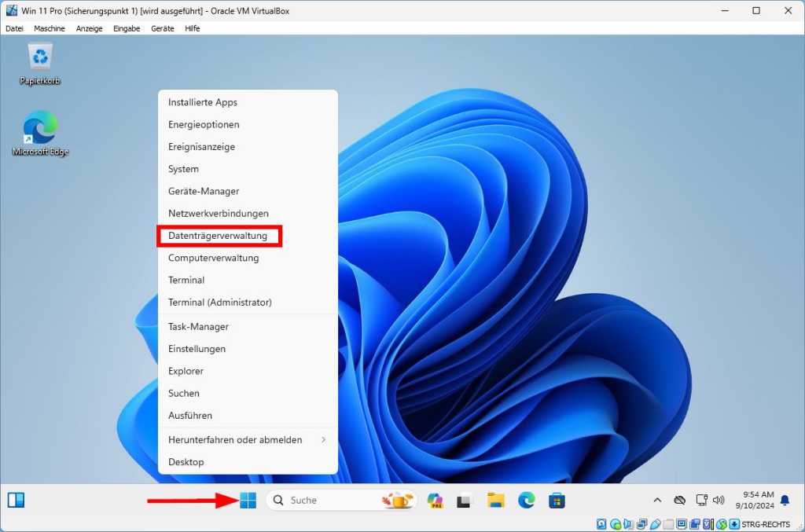
Task: Click the hard disk activity icon in VirtualBox status bar
Action: [601, 524]
